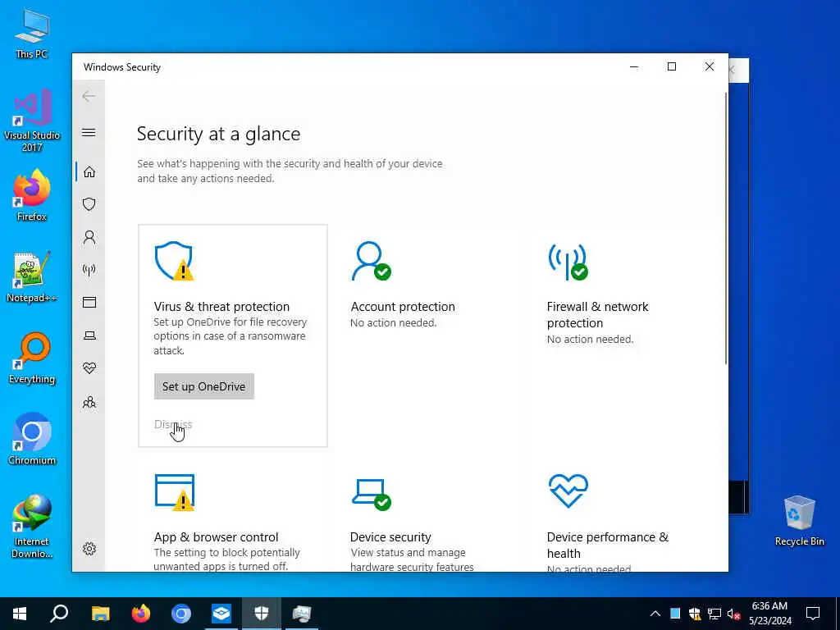Select the Home sidebar icon
The image size is (840, 630).
[89, 171]
